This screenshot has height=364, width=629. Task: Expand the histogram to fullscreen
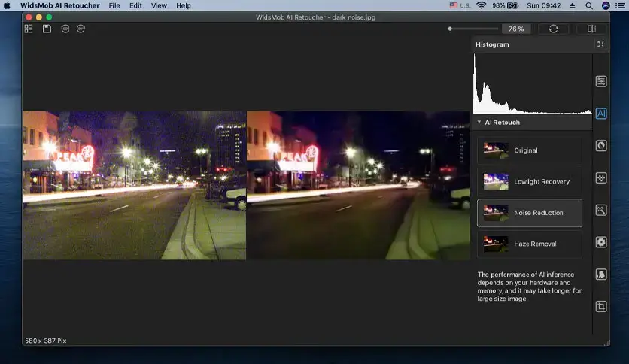pos(600,44)
